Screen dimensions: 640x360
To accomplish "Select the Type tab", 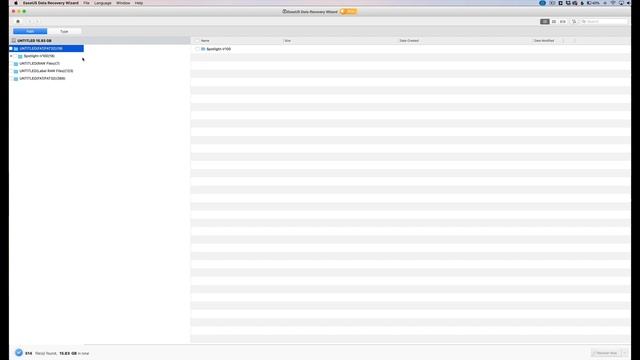I will point(64,31).
